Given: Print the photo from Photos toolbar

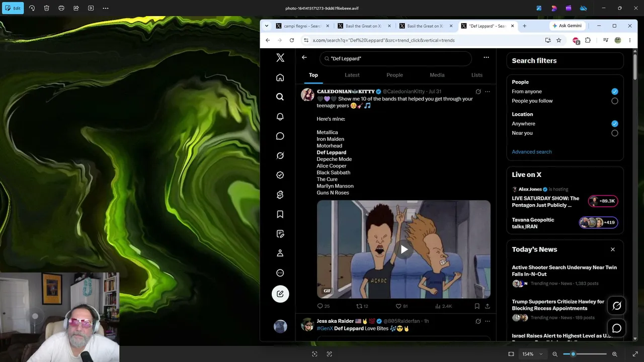Looking at the screenshot, I should (61, 8).
